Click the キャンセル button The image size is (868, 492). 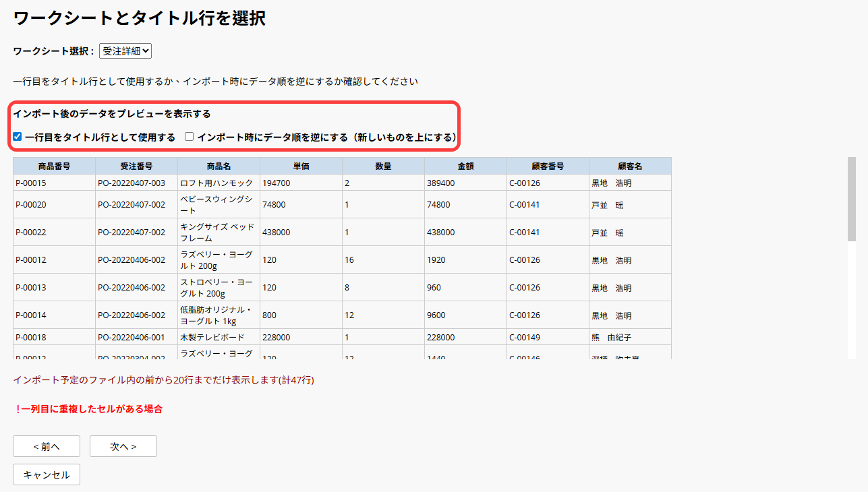[x=47, y=474]
